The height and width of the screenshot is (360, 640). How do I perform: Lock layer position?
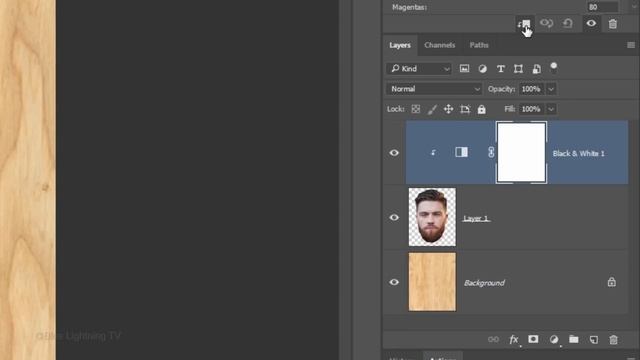coord(449,109)
